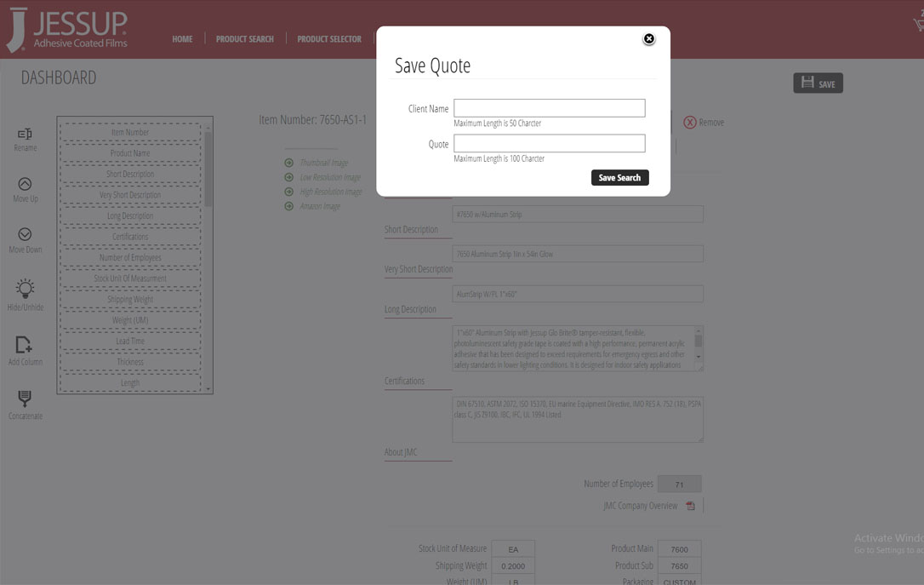Click the Number of Employees value 71
Image resolution: width=924 pixels, height=585 pixels.
click(x=680, y=485)
